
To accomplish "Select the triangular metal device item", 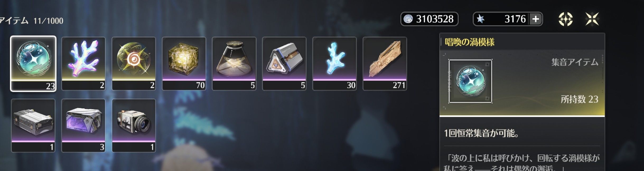I will (x=284, y=64).
